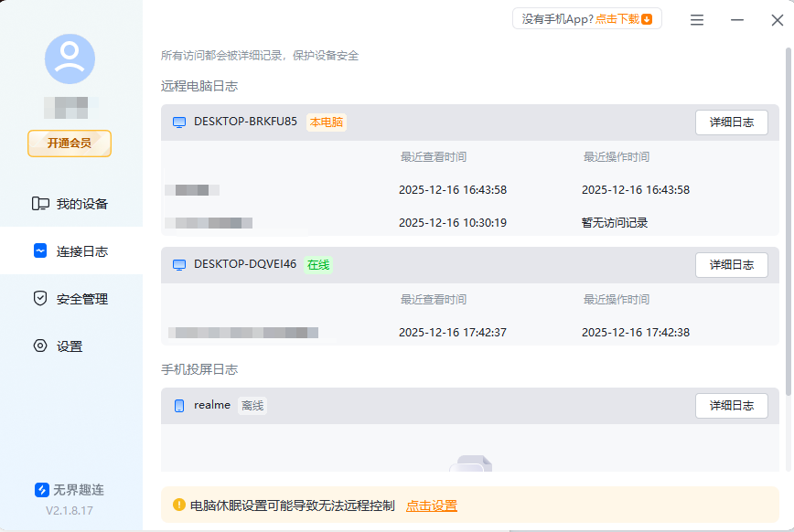Click the 离线 badge next to realme
Viewport: 794px width, 532px height.
[252, 405]
